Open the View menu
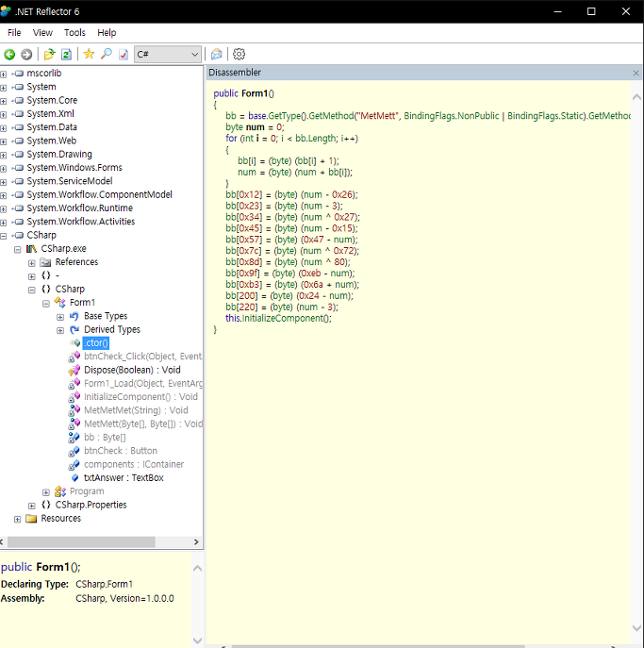The height and width of the screenshot is (648, 644). point(42,33)
